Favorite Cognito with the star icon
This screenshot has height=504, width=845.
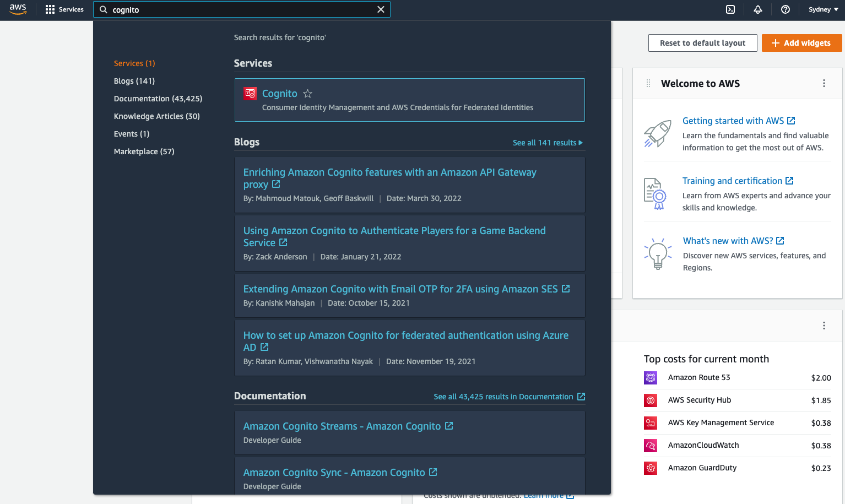click(308, 94)
